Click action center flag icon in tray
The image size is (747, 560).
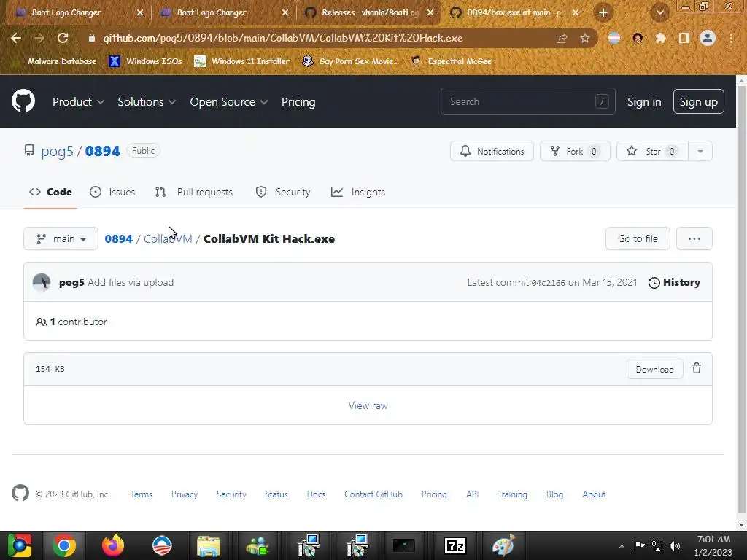click(x=639, y=545)
